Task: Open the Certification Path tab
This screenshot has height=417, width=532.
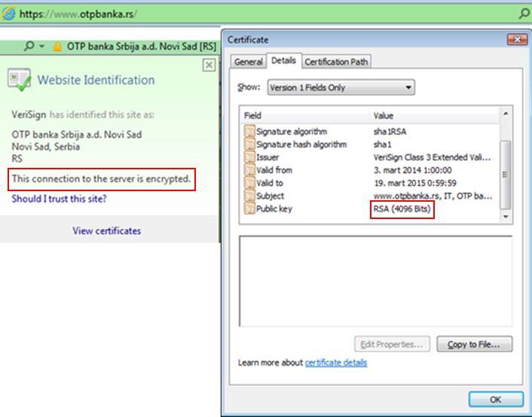Action: coord(336,62)
